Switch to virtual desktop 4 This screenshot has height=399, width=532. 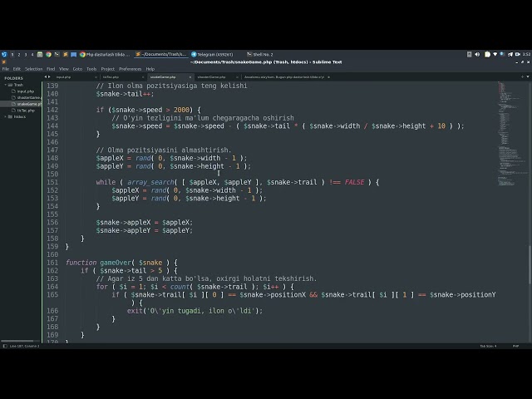(32, 54)
